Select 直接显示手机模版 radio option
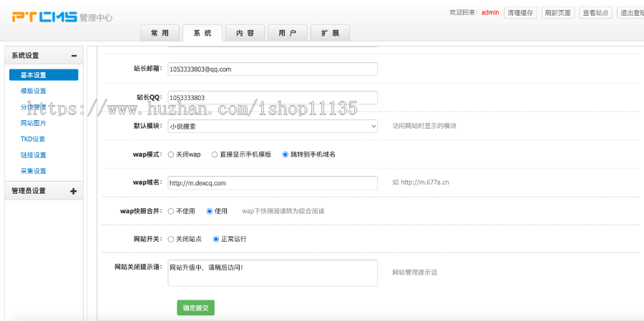Viewport: 644px width, 321px height. pyautogui.click(x=215, y=154)
